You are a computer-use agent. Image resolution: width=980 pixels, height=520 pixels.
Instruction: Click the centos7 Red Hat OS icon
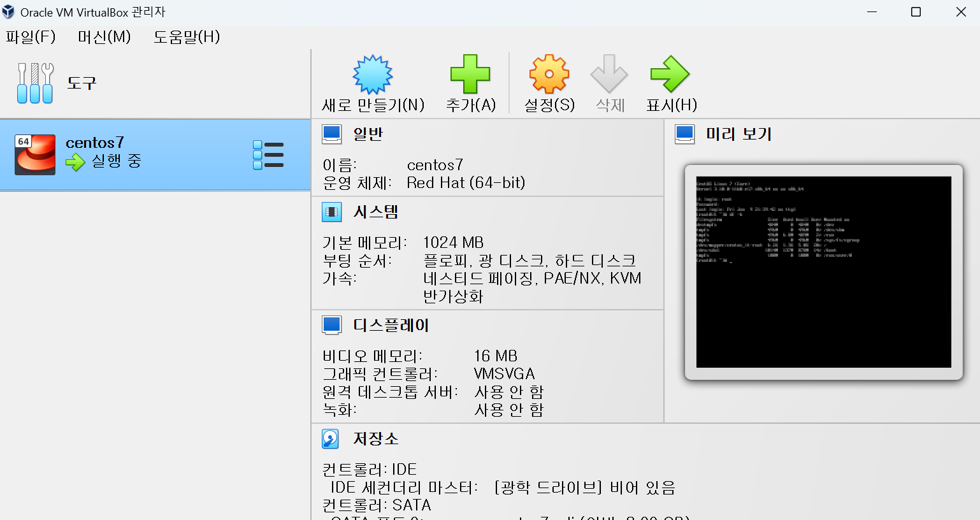[x=35, y=155]
